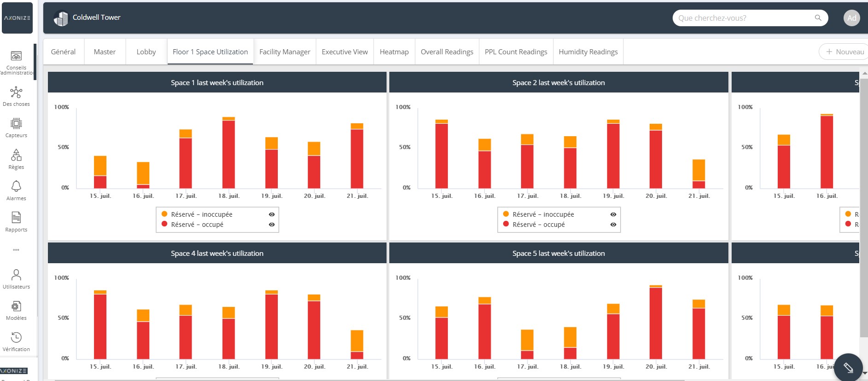Toggle Space 1 Réservé – inoccupée visibility eye
Viewport: 868px width, 381px height.
272,214
